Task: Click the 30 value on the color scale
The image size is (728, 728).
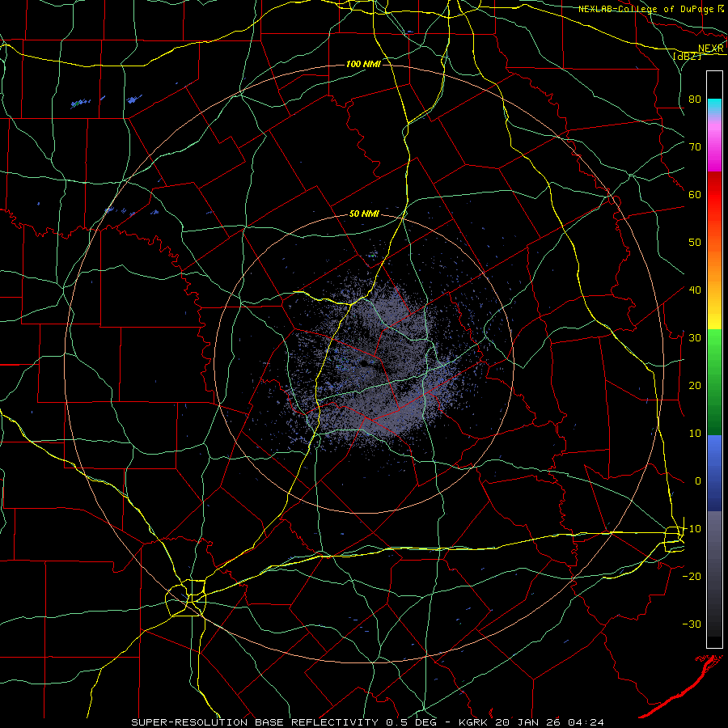Action: (695, 338)
